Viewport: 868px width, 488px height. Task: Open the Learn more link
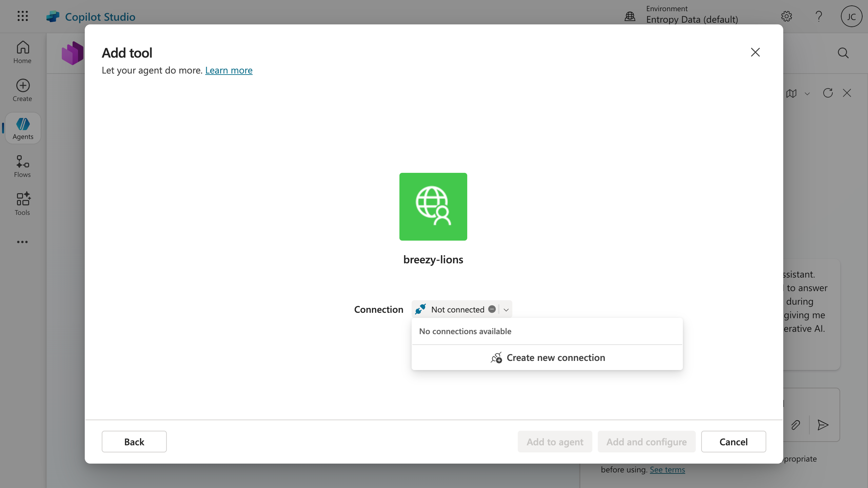[x=229, y=70]
